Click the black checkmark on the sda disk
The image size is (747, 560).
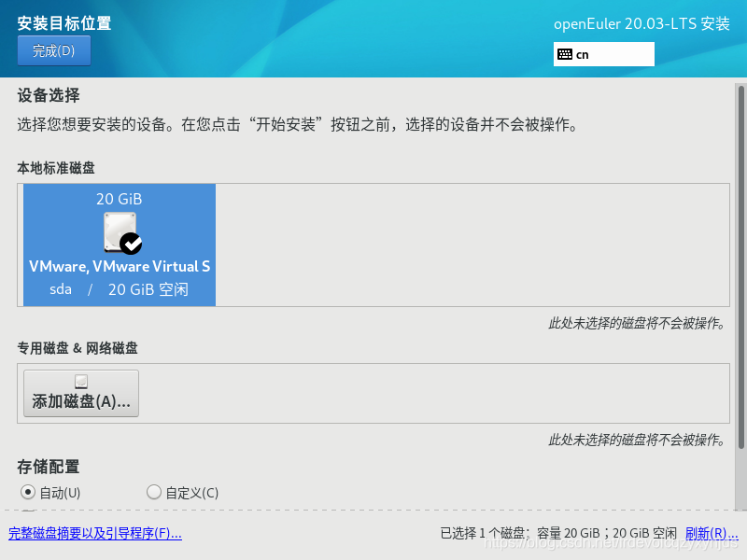[x=132, y=243]
